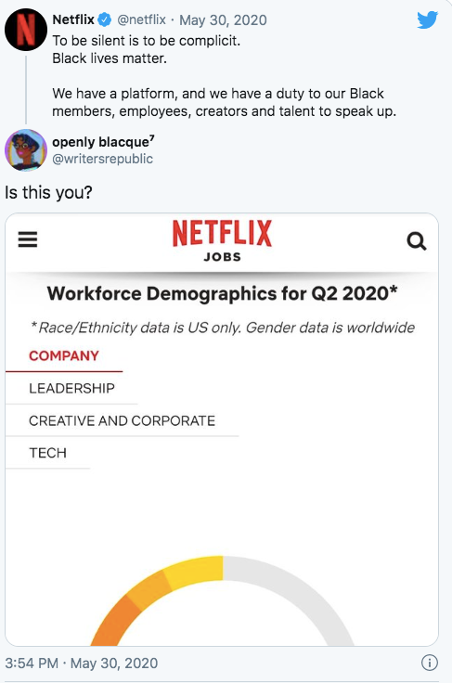
Task: Open the Netflix profile avatar
Action: click(x=26, y=30)
